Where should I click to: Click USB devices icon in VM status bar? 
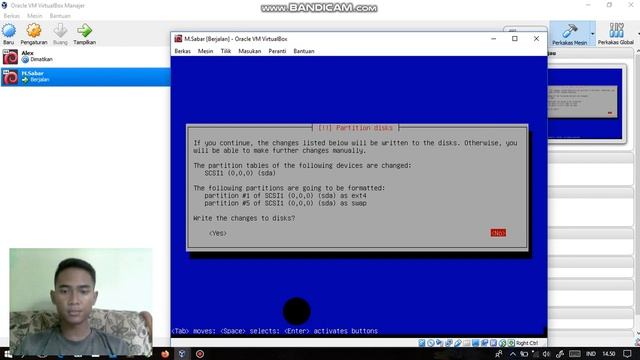(458, 343)
